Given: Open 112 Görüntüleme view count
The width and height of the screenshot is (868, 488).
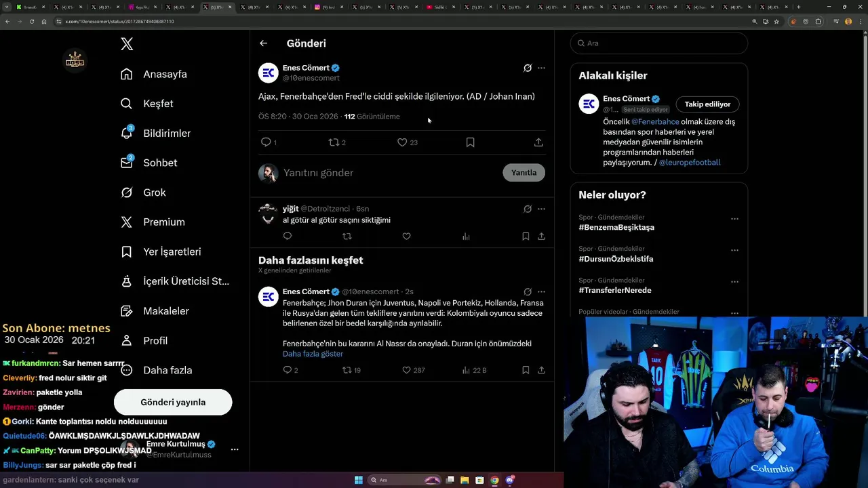Looking at the screenshot, I should tap(372, 117).
